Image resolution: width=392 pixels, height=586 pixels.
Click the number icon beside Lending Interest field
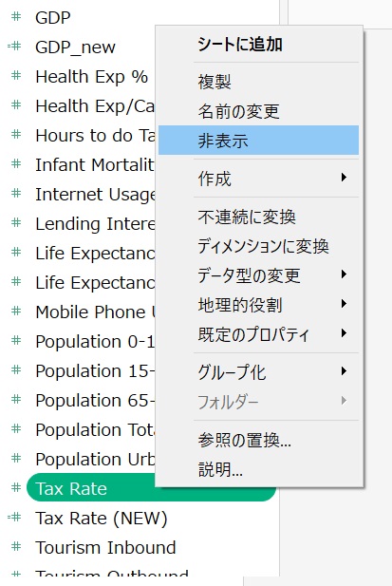(16, 223)
